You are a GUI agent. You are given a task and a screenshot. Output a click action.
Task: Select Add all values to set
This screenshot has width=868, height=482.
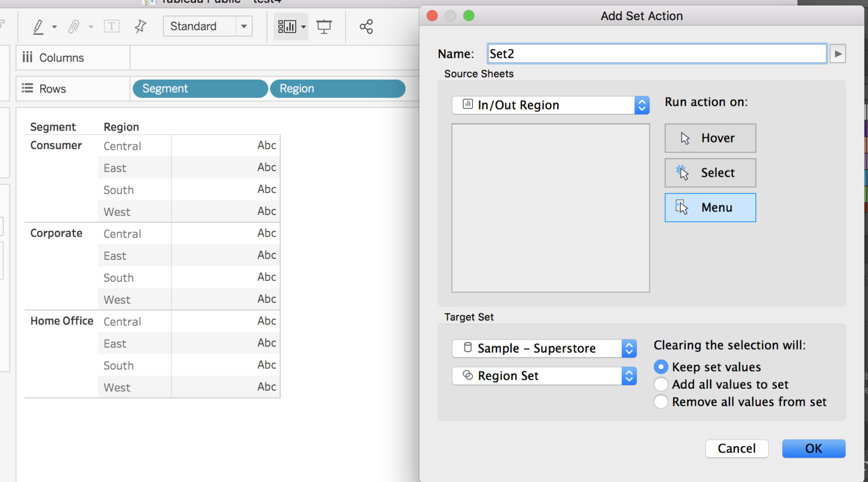tap(661, 384)
